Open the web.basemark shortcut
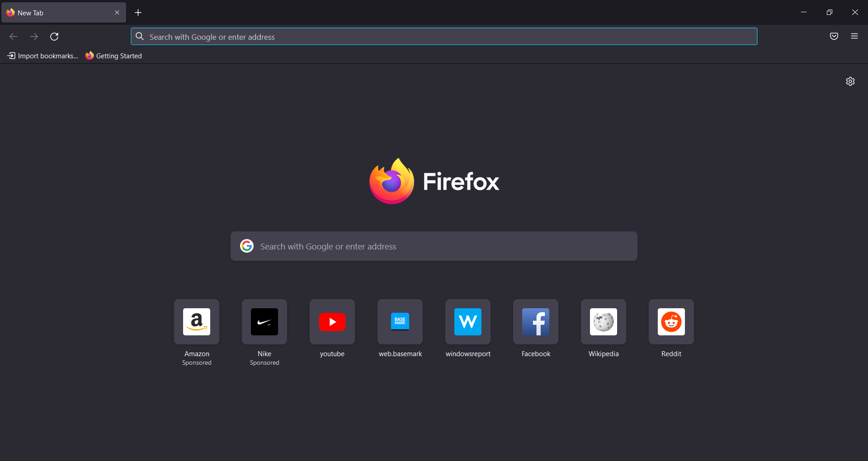The height and width of the screenshot is (461, 868). (x=400, y=322)
